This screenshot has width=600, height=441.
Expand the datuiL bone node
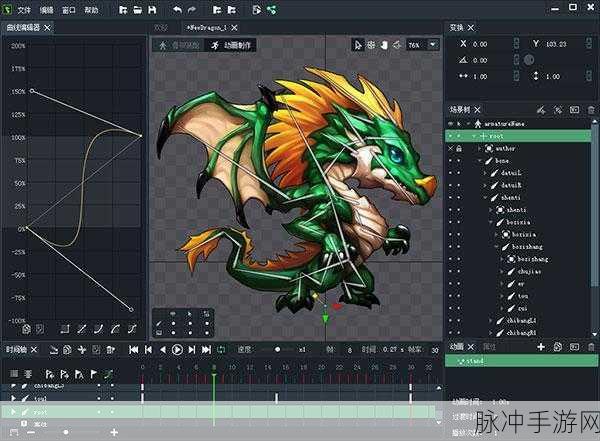tap(485, 173)
